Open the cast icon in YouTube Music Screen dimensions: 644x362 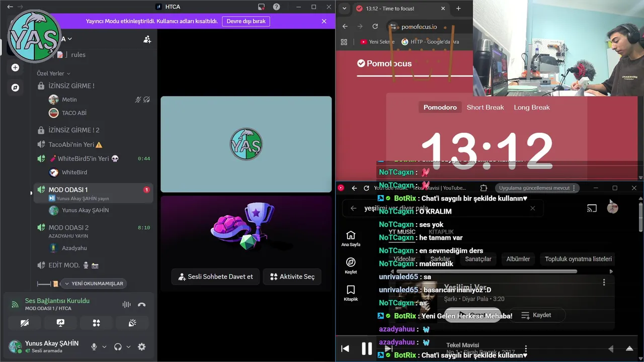tap(592, 208)
